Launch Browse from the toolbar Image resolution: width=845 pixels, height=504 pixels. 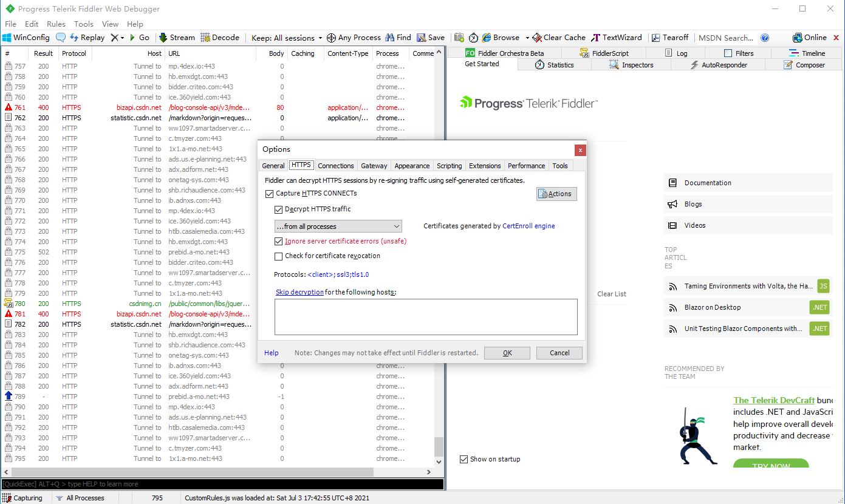(x=501, y=38)
